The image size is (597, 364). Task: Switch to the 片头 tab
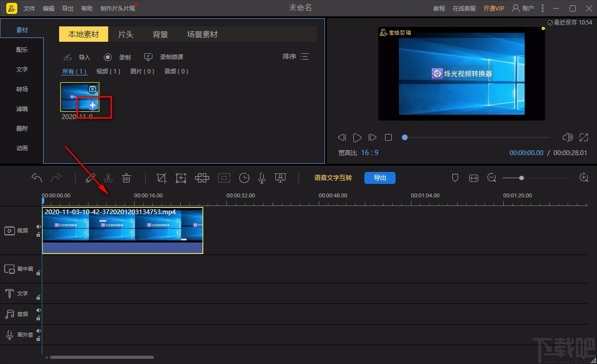click(x=125, y=35)
